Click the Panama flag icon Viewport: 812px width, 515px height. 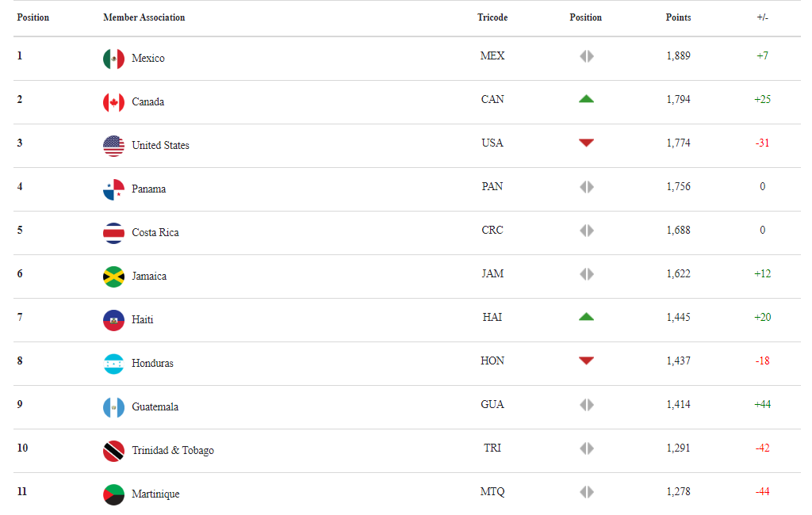(x=113, y=189)
